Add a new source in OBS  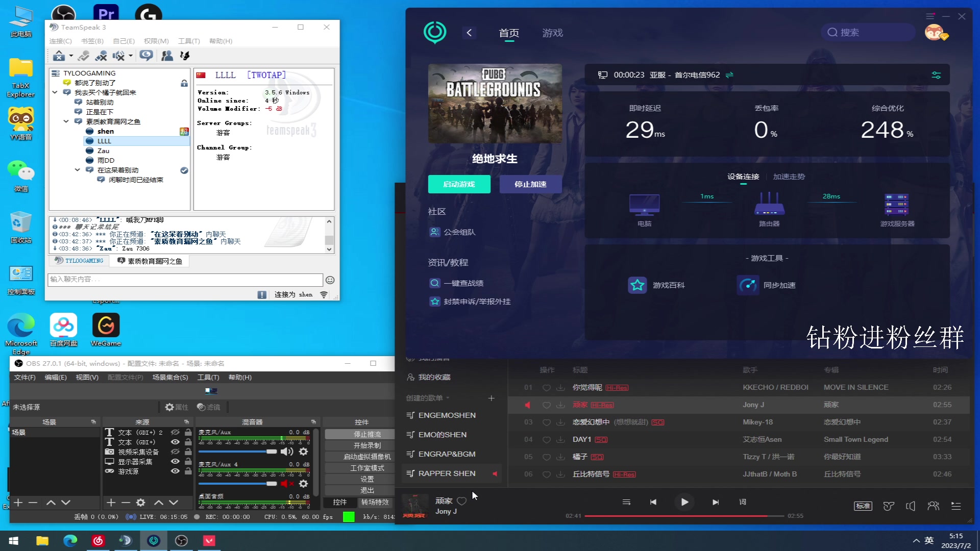click(111, 503)
